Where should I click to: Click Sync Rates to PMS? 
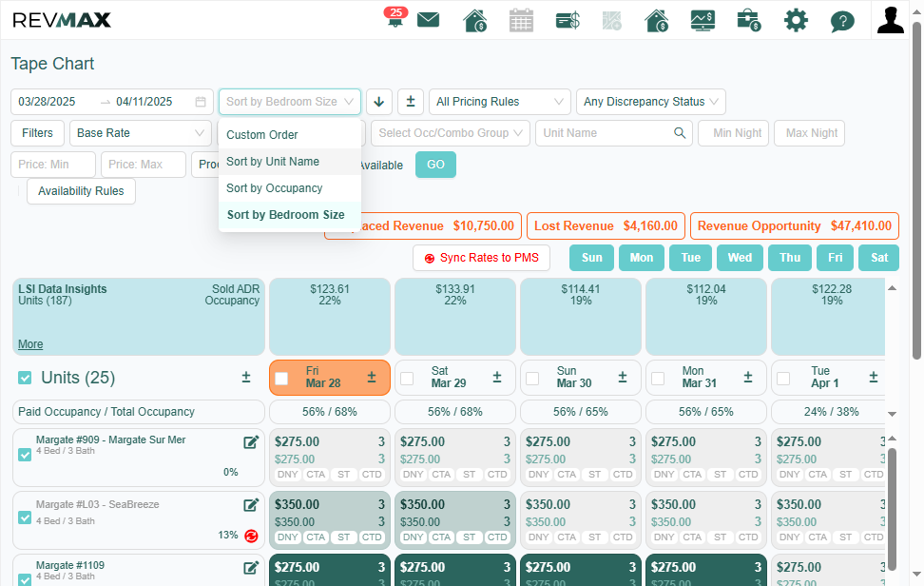(x=481, y=258)
